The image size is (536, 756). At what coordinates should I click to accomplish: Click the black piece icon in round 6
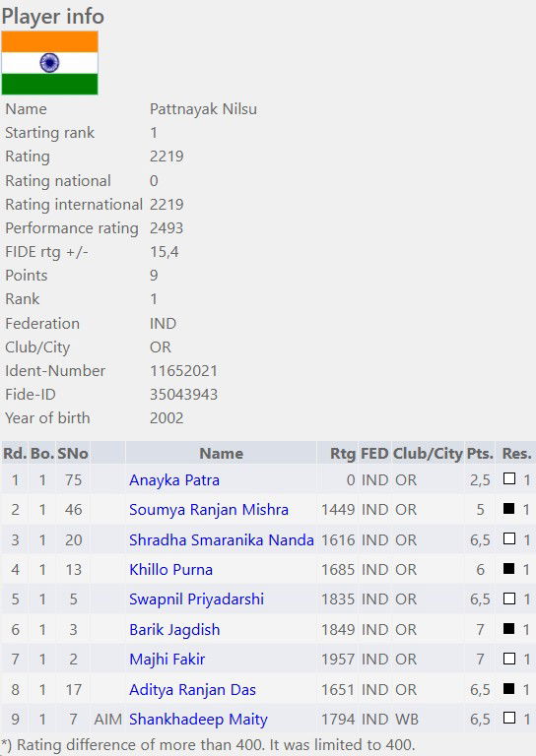click(509, 629)
